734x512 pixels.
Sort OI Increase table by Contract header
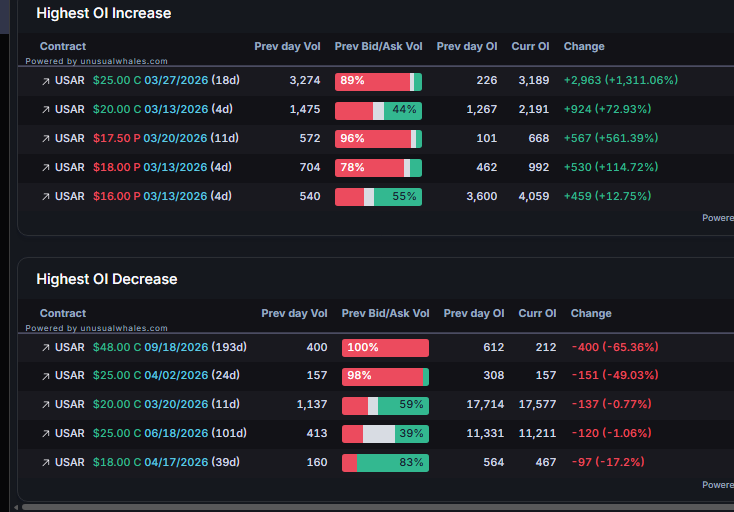[63, 46]
